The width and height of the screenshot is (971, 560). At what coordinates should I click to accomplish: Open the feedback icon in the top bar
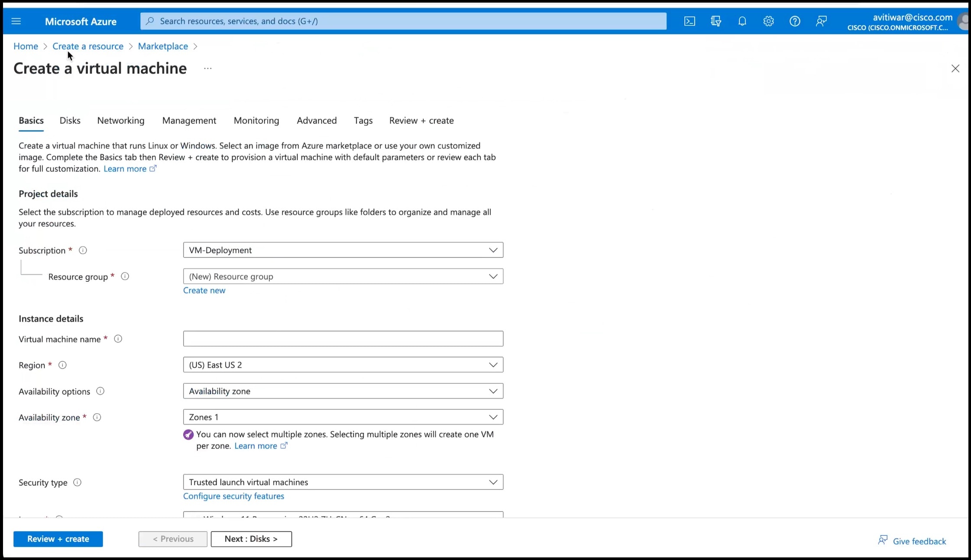(x=821, y=21)
